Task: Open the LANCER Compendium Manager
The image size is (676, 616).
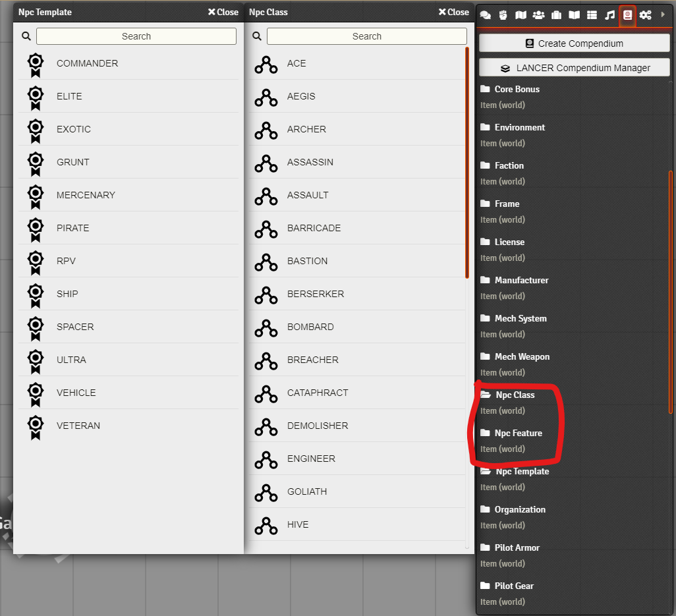Action: [x=575, y=68]
